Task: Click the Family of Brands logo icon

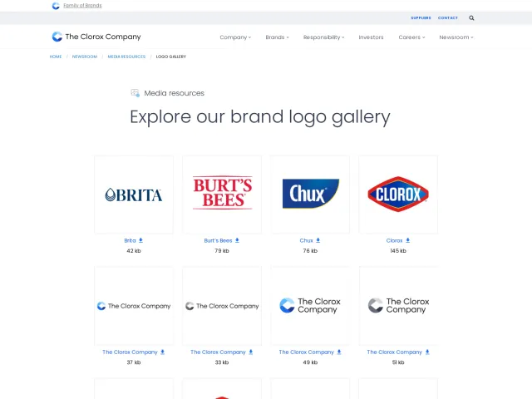Action: (56, 6)
